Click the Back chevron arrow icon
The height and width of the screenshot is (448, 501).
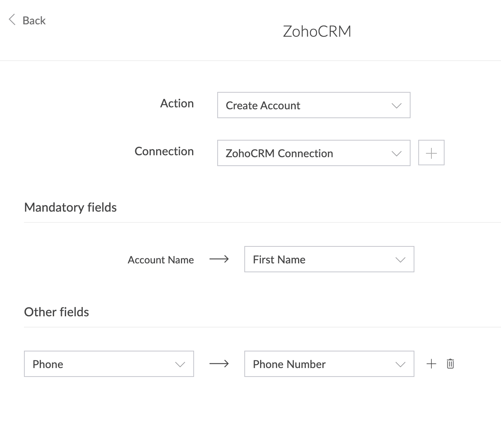pos(12,20)
